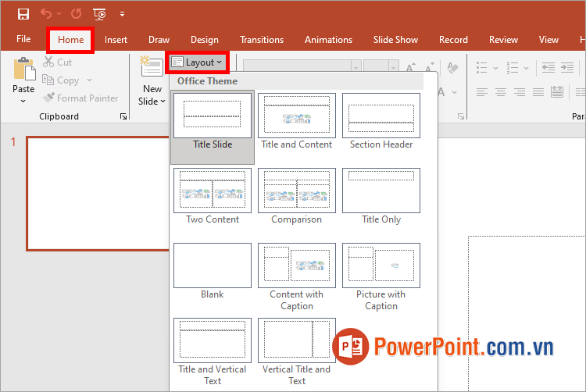Switch to the Insert tab
The width and height of the screenshot is (586, 392).
click(116, 40)
